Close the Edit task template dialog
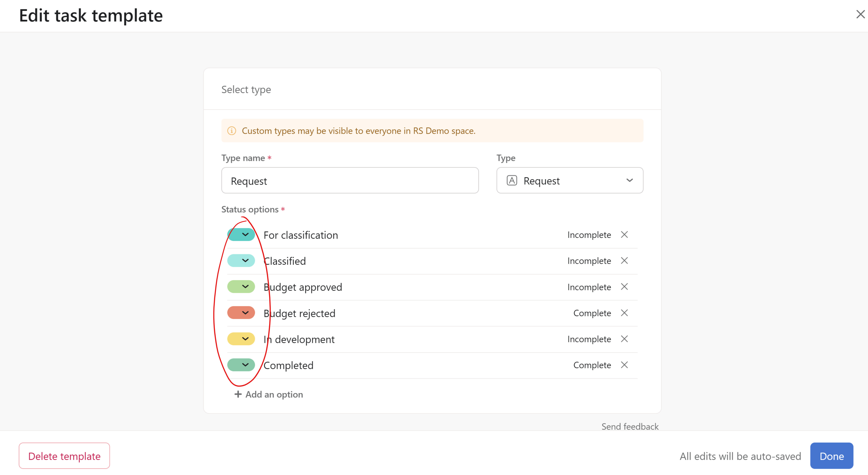The width and height of the screenshot is (868, 475). point(860,14)
